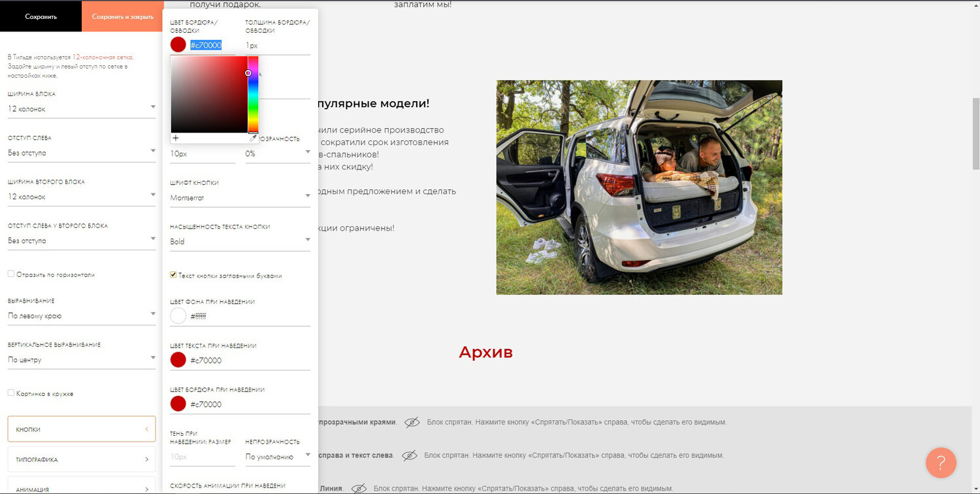Image resolution: width=980 pixels, height=494 pixels.
Task: Click hidden-eye icon in Линия block row
Action: coord(359,488)
